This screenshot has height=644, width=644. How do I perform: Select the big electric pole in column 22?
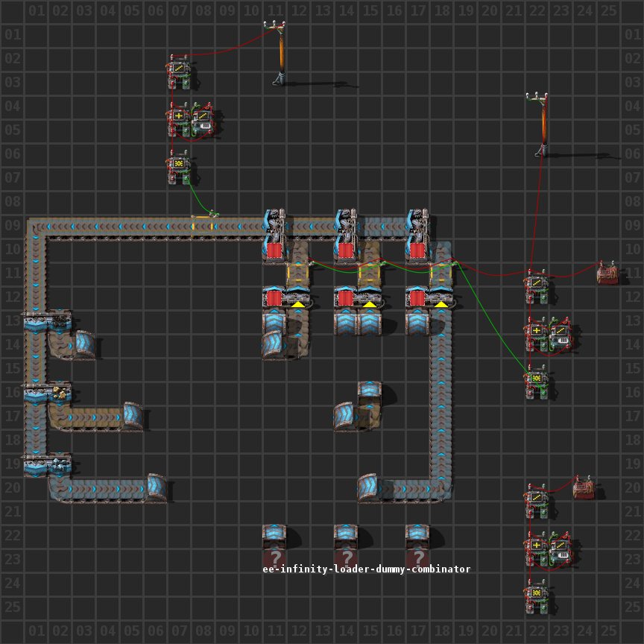point(541,125)
